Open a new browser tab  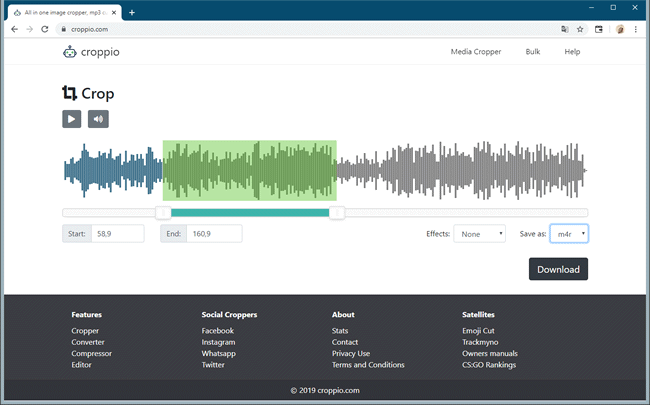pos(132,12)
